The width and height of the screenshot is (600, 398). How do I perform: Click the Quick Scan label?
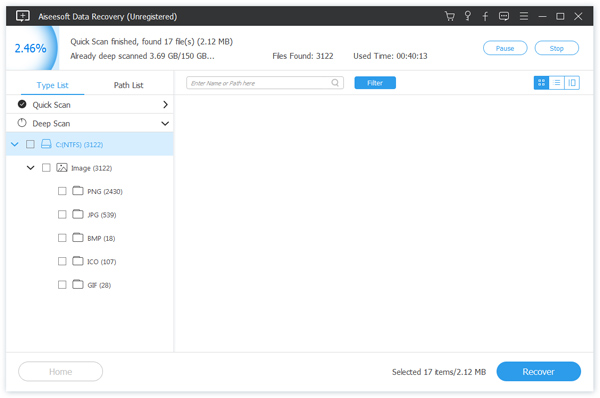(51, 104)
